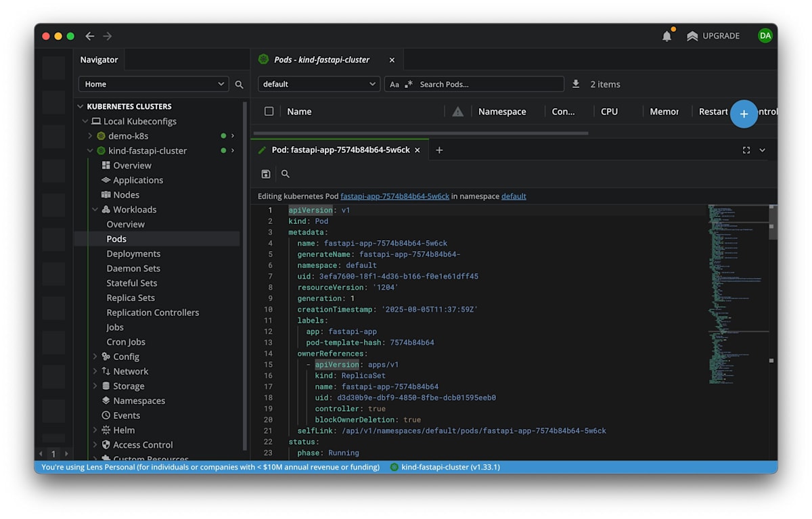Screen dimensions: 812x519
Task: Toggle regex search option
Action: click(409, 85)
